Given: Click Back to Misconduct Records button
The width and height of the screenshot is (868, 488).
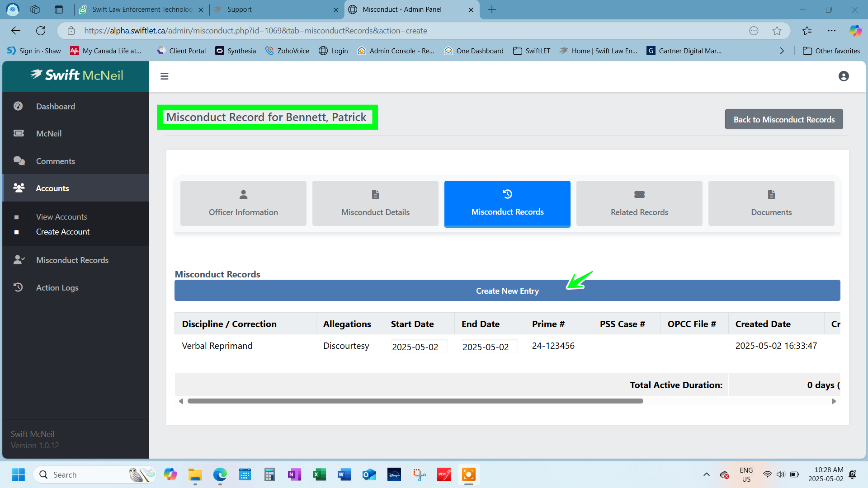Looking at the screenshot, I should pos(783,119).
